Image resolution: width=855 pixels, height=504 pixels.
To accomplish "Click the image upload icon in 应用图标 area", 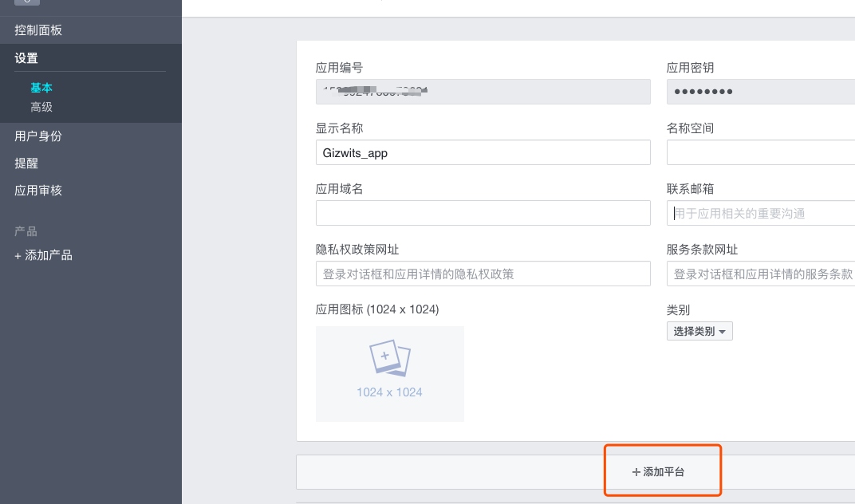I will (x=389, y=357).
